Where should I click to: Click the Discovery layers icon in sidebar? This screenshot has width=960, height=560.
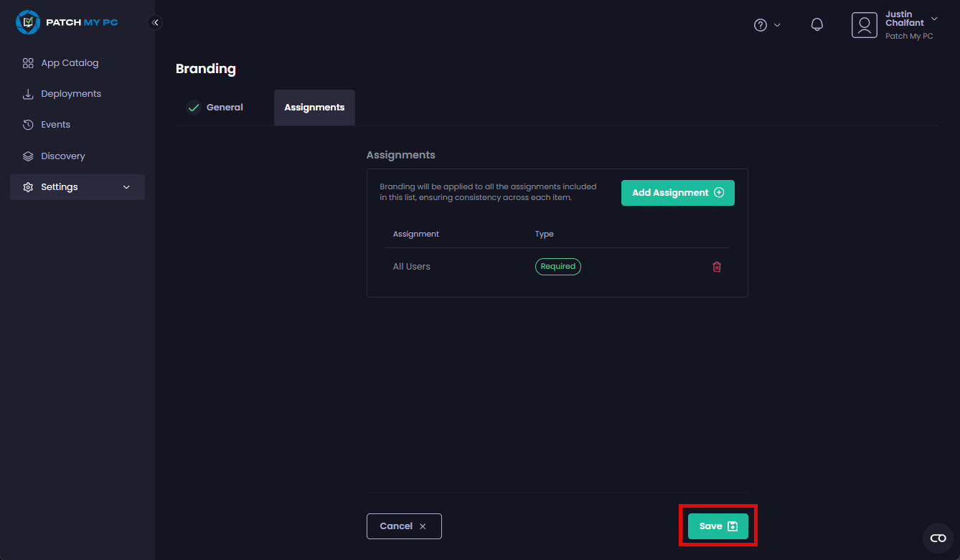pos(28,156)
